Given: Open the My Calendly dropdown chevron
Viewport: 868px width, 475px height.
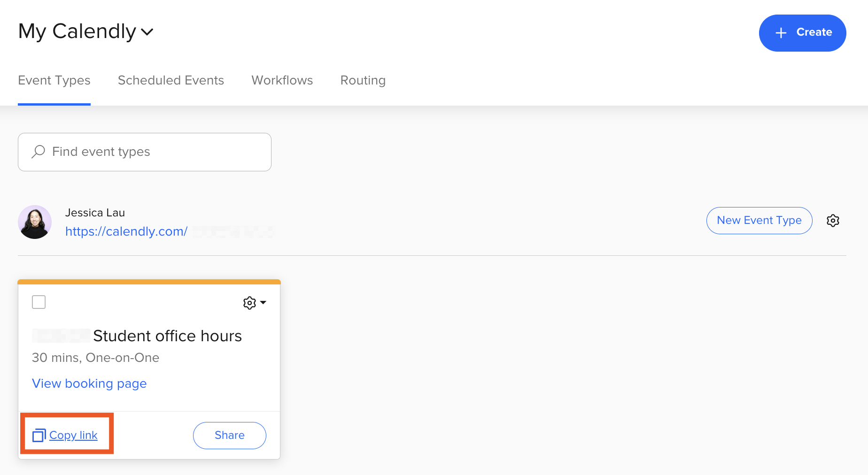Looking at the screenshot, I should pos(147,32).
